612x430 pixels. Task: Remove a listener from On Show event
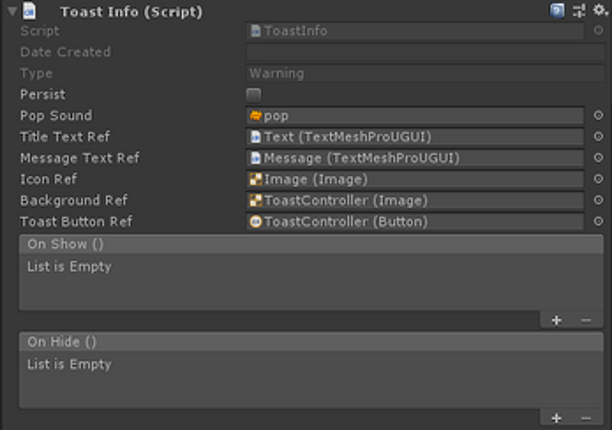click(x=585, y=320)
